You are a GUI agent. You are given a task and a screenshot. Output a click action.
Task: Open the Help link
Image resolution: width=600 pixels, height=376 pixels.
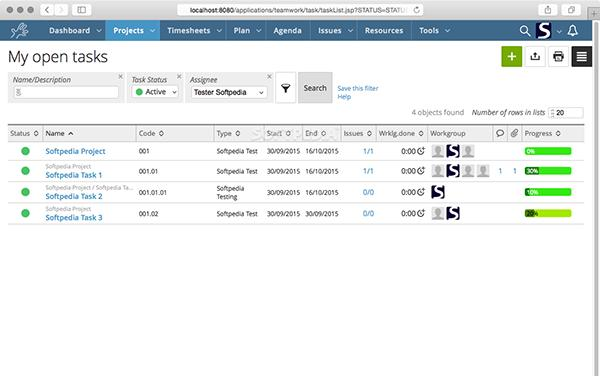click(344, 97)
